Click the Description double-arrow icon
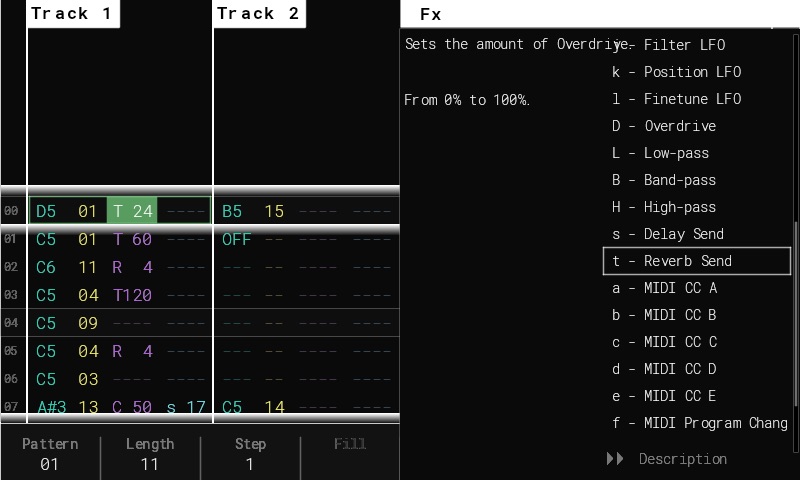This screenshot has width=800, height=480. pos(615,459)
